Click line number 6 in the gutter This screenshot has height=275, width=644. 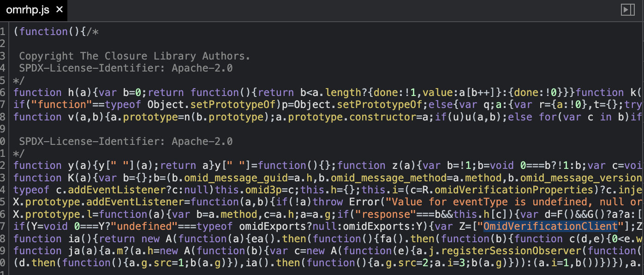coord(3,92)
